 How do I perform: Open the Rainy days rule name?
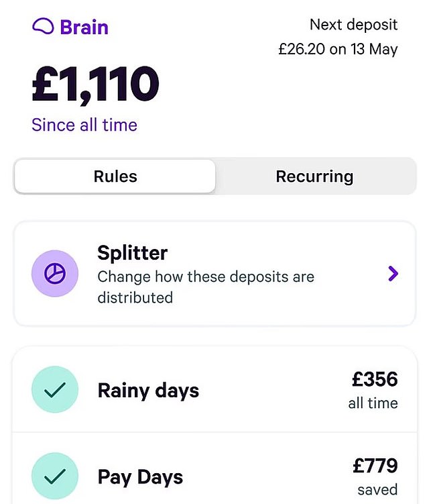point(148,391)
